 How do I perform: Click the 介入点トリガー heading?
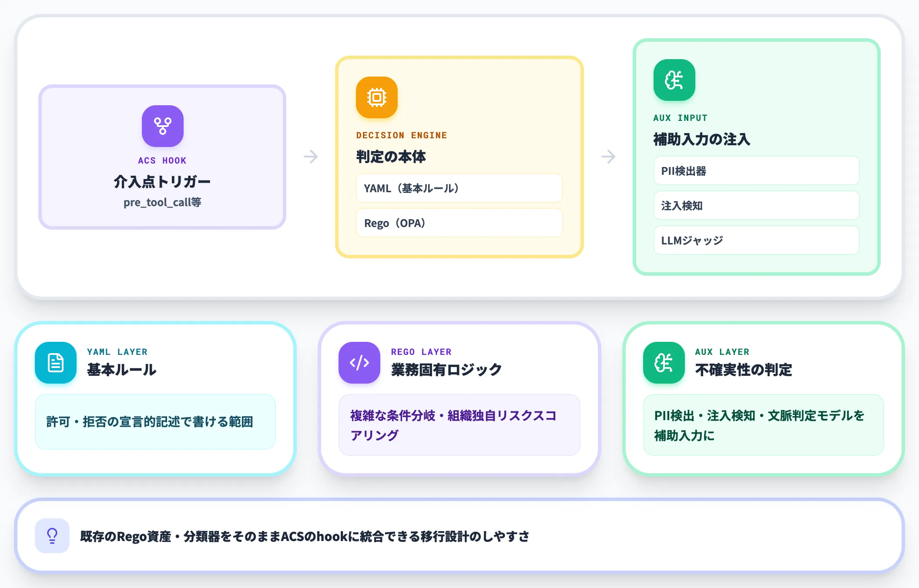pos(162,181)
